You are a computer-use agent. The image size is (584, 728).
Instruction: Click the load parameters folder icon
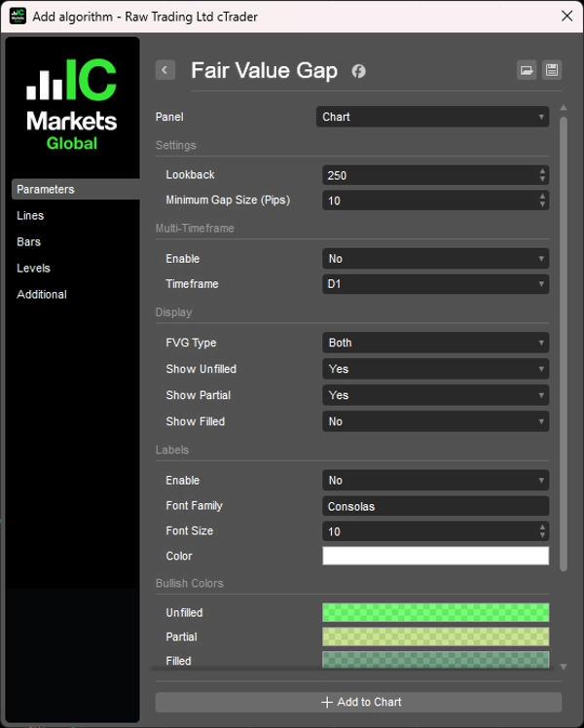pyautogui.click(x=527, y=70)
